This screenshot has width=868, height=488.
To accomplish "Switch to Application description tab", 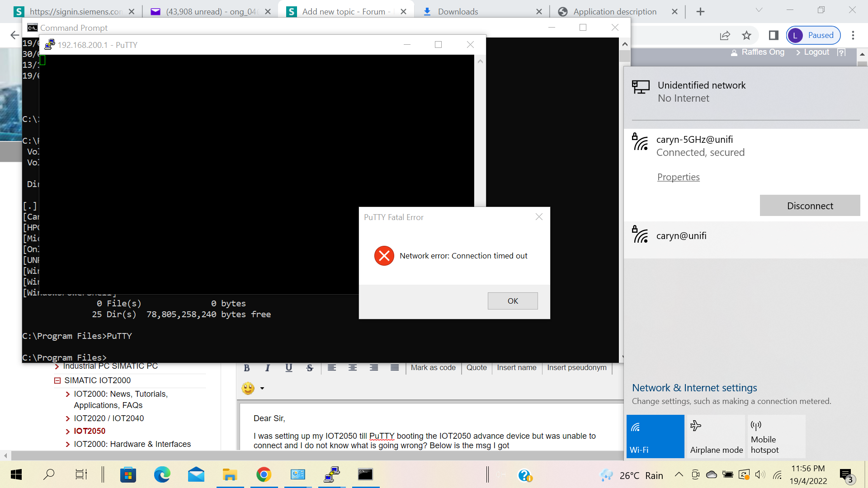I will (x=614, y=12).
